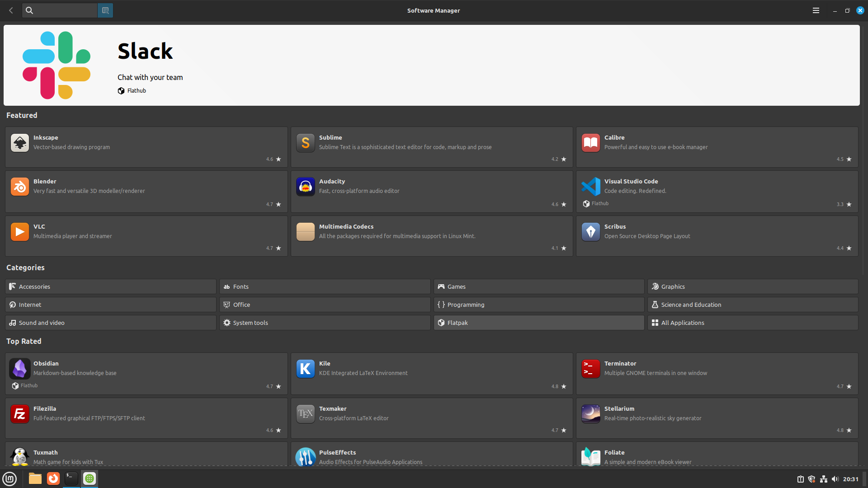Viewport: 868px width, 488px height.
Task: Open System tools category
Action: pyautogui.click(x=325, y=323)
